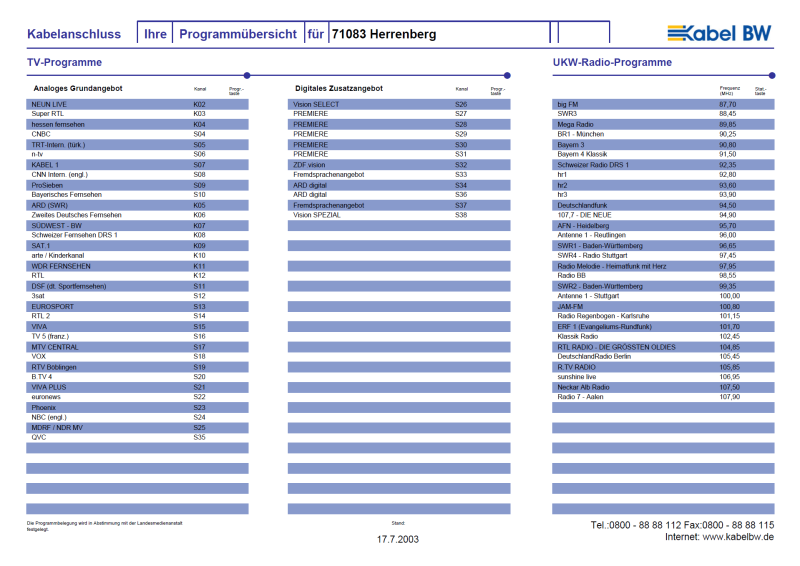The height and width of the screenshot is (566, 800).
Task: Click the Kabelanschluss heading
Action: [x=74, y=34]
